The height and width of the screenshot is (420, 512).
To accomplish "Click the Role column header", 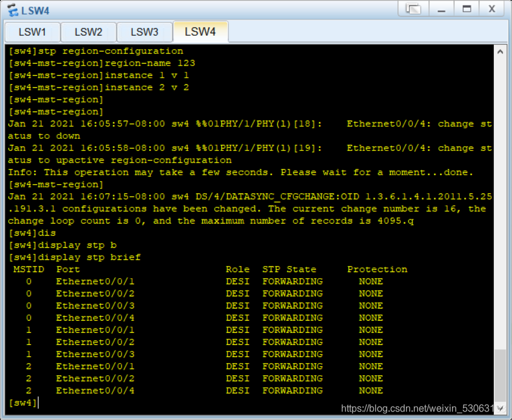I will tap(238, 270).
